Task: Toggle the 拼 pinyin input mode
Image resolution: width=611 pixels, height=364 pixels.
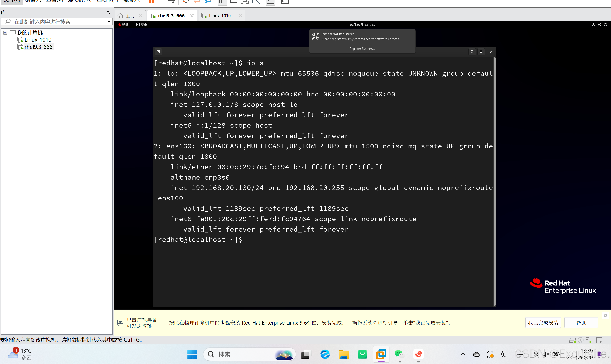Action: click(520, 354)
